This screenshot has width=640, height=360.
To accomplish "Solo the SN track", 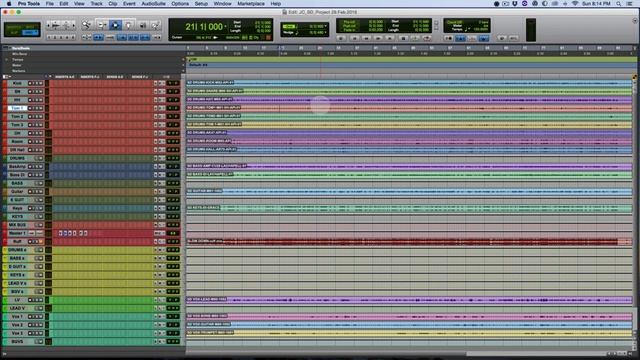I will pyautogui.click(x=37, y=91).
